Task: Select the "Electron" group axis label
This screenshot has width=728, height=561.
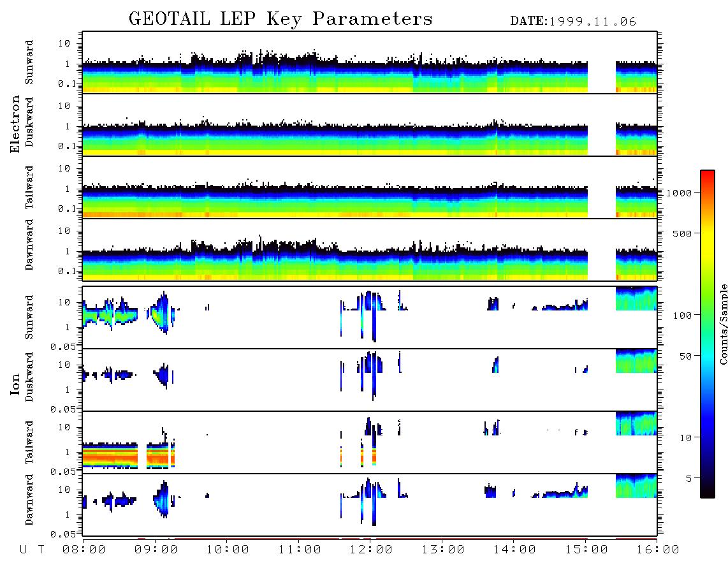Action: [15, 124]
